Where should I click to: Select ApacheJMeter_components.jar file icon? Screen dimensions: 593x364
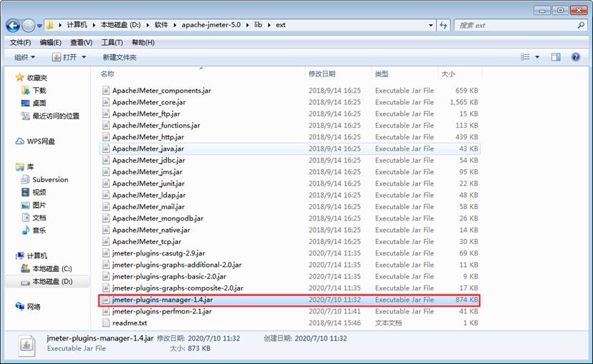coord(106,91)
